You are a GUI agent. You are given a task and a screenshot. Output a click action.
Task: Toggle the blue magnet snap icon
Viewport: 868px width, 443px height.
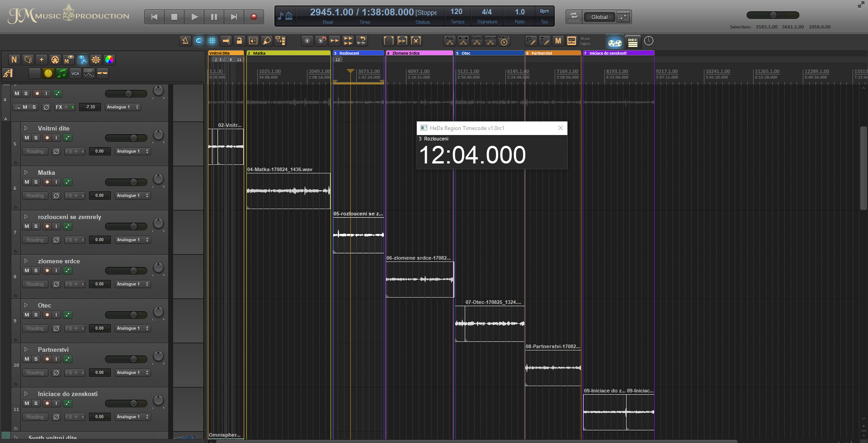pos(198,41)
